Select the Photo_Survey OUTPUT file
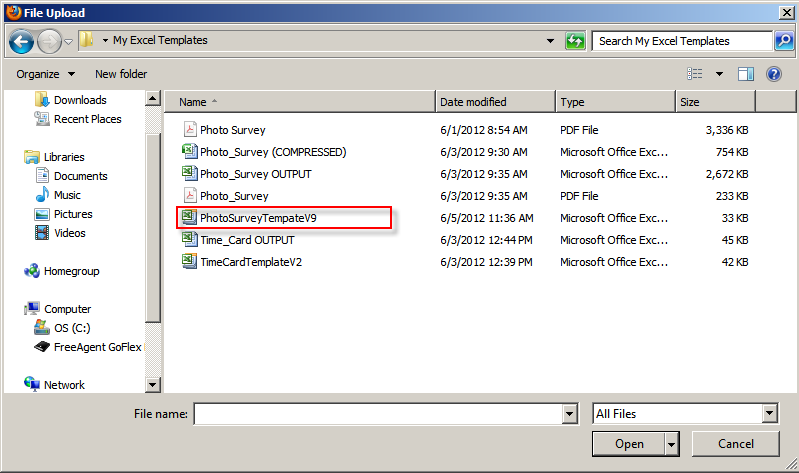This screenshot has width=799, height=473. [x=255, y=174]
